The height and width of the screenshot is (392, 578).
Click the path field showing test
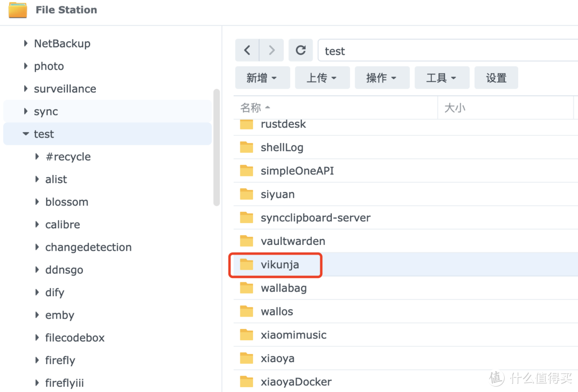(x=444, y=51)
